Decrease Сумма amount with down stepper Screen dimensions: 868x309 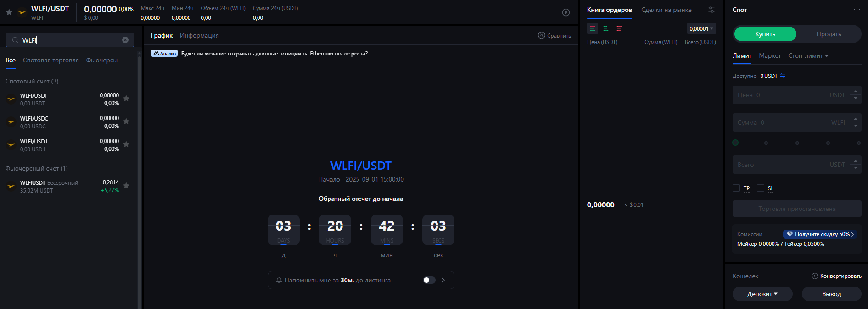tap(856, 126)
